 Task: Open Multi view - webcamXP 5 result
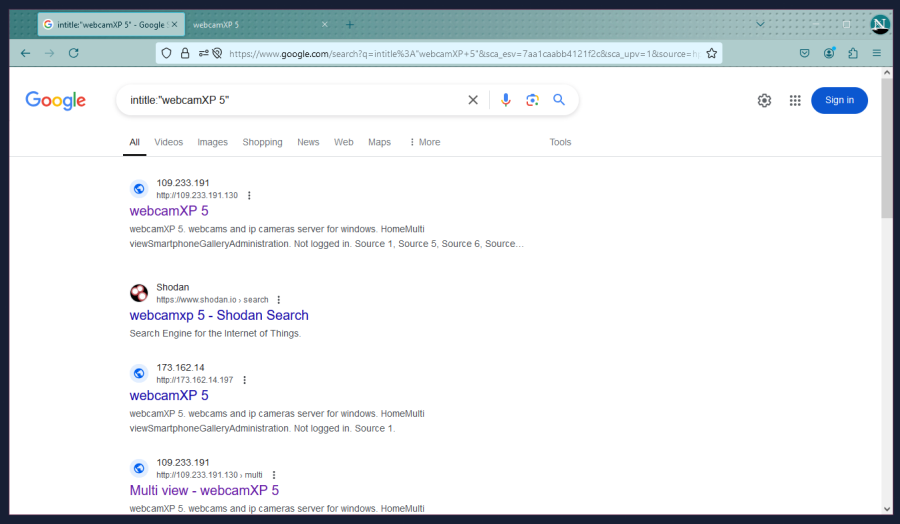(x=204, y=490)
